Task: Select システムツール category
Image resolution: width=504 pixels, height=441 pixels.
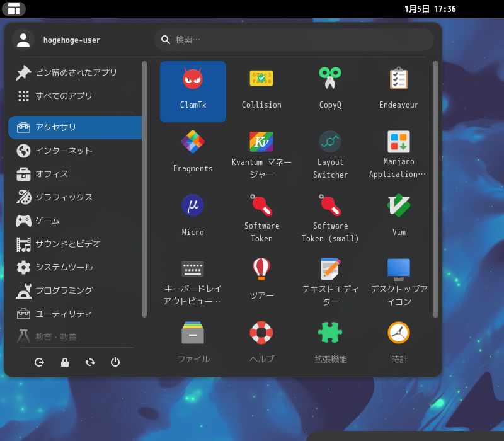Action: 75,267
